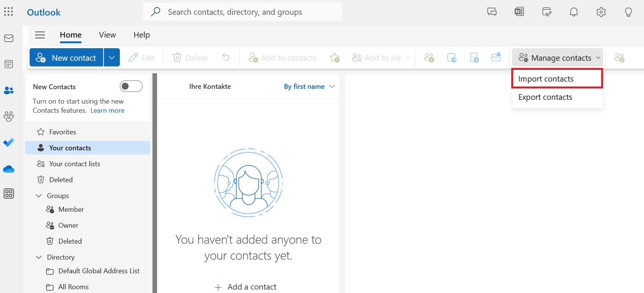Switch to the View tab

click(x=107, y=35)
